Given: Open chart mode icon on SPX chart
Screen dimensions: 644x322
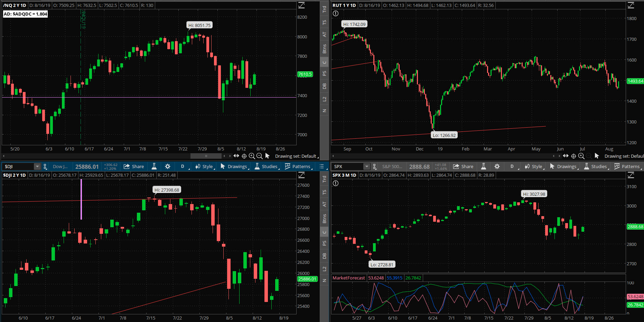Looking at the screenshot, I should pyautogui.click(x=631, y=175).
